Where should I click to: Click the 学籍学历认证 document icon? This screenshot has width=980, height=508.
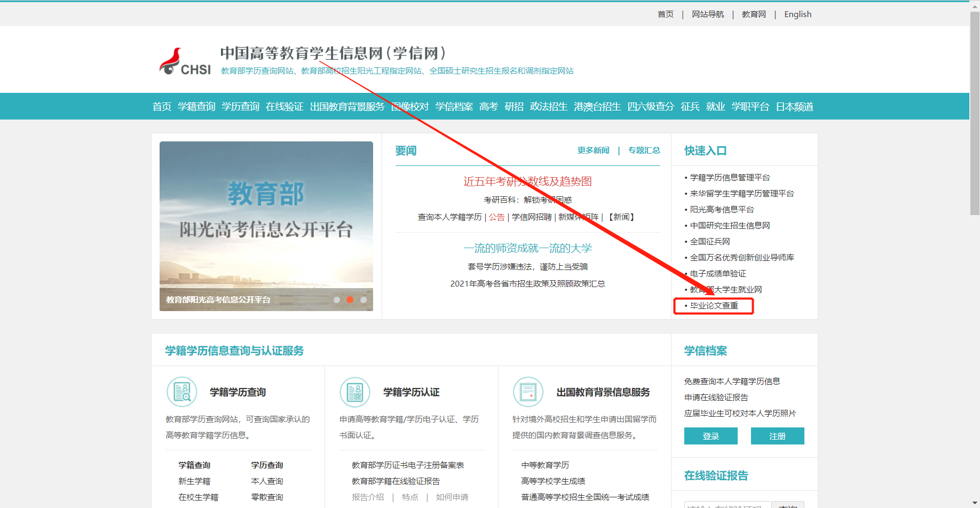click(355, 392)
